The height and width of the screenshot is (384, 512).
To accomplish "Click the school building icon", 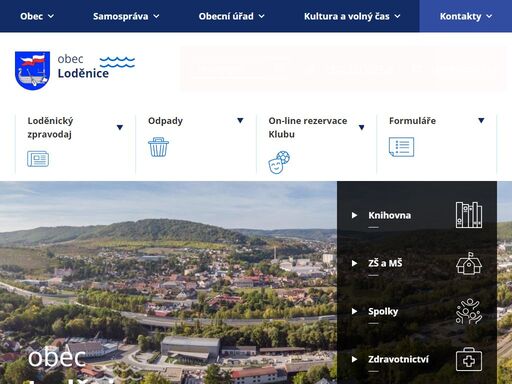I will tap(469, 263).
